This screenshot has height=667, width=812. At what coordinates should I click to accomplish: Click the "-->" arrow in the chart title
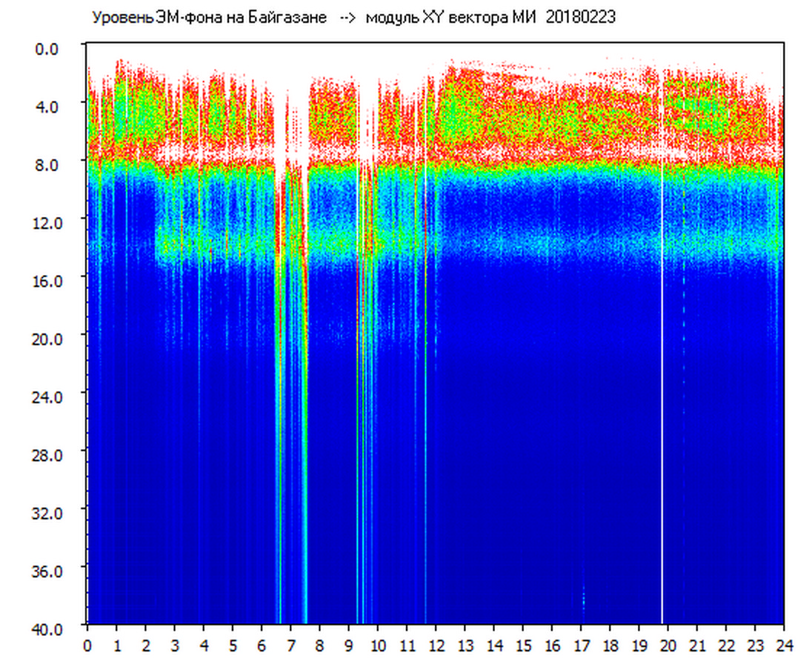[348, 18]
